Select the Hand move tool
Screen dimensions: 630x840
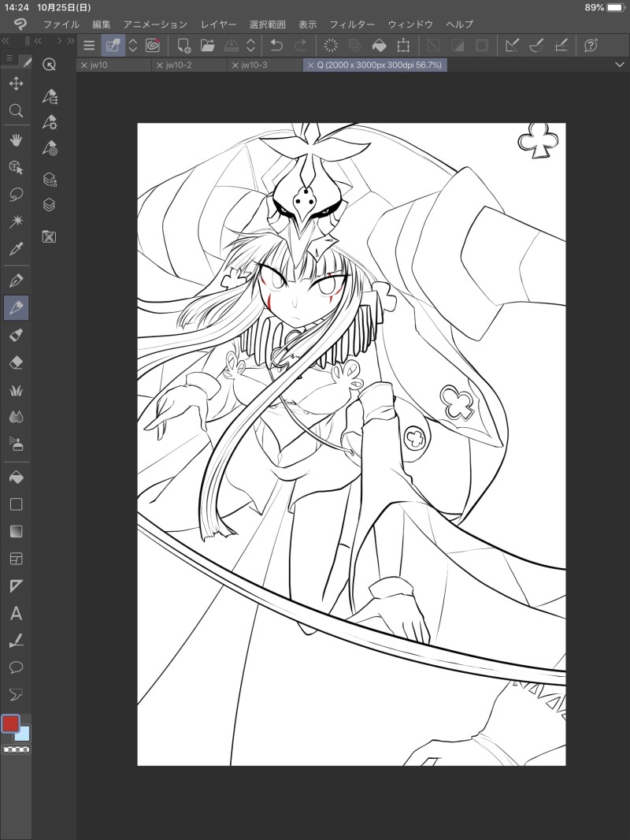[16, 140]
